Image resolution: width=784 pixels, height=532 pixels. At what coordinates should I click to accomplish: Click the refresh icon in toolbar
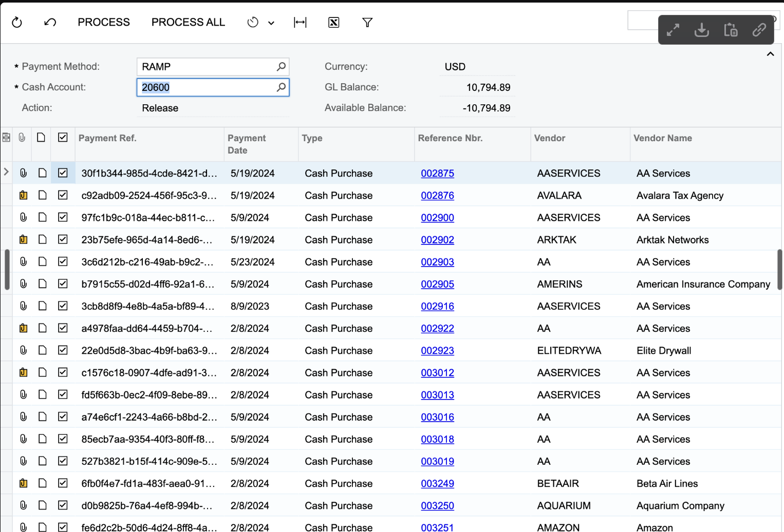17,22
